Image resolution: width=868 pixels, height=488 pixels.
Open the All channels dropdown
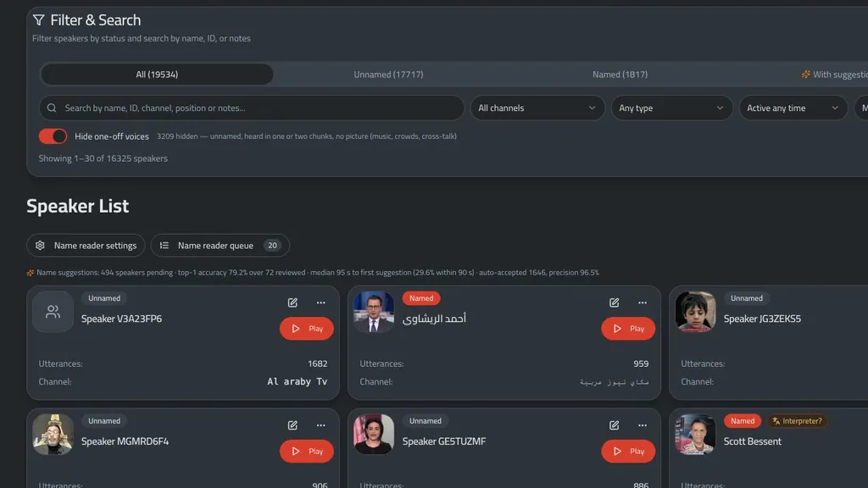[x=537, y=108]
